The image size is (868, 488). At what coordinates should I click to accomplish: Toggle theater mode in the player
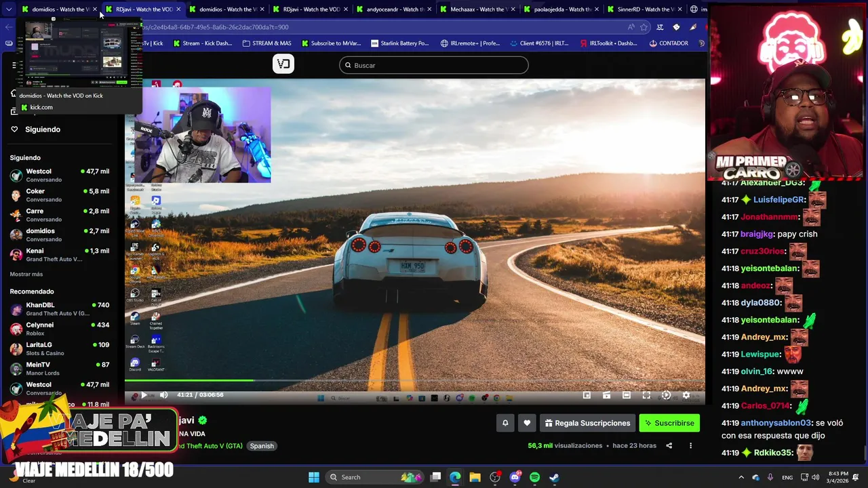627,395
